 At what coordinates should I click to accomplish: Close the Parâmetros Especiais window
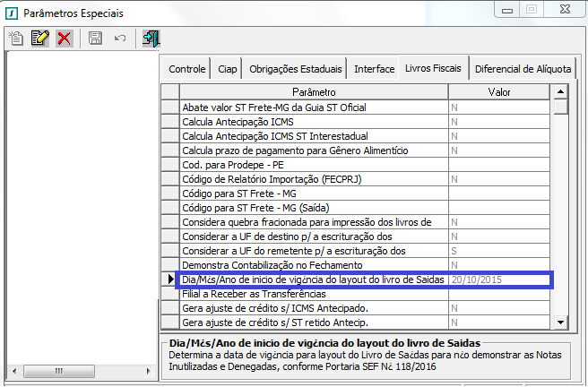point(565,9)
